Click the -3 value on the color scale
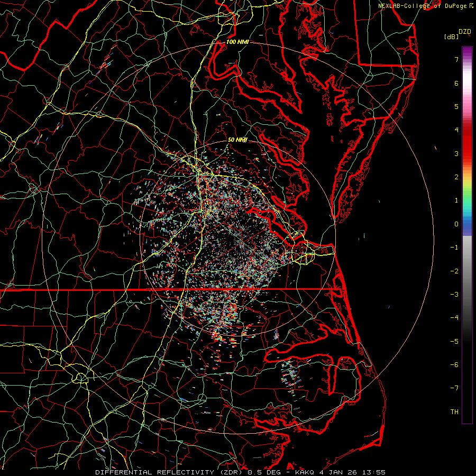The image size is (476, 476). [454, 295]
